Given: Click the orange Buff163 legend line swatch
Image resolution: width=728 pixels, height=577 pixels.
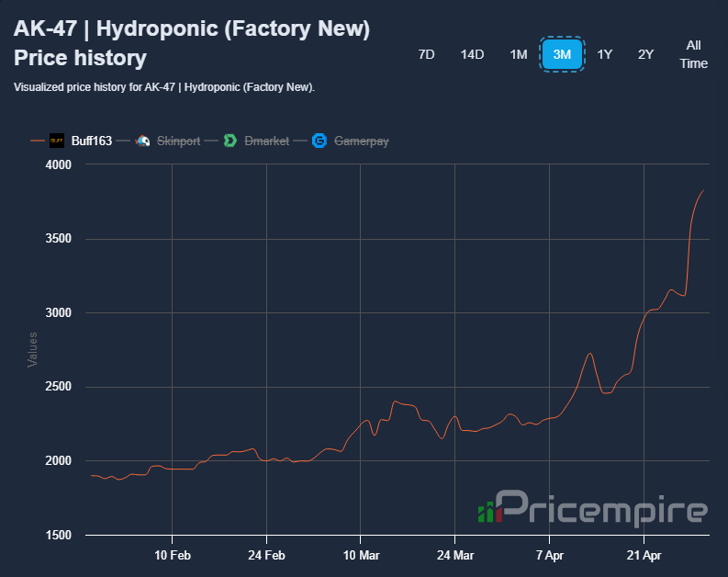Looking at the screenshot, I should tap(37, 141).
